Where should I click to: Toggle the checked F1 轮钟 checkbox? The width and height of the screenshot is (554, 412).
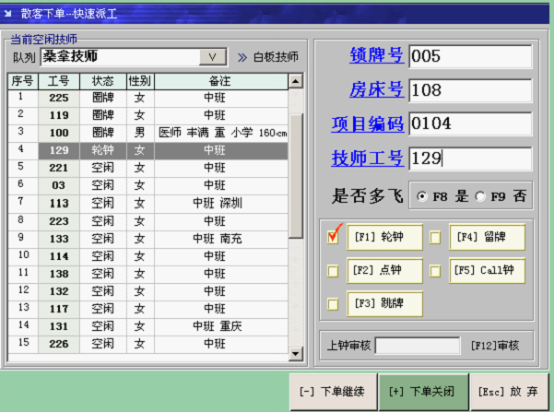(333, 237)
